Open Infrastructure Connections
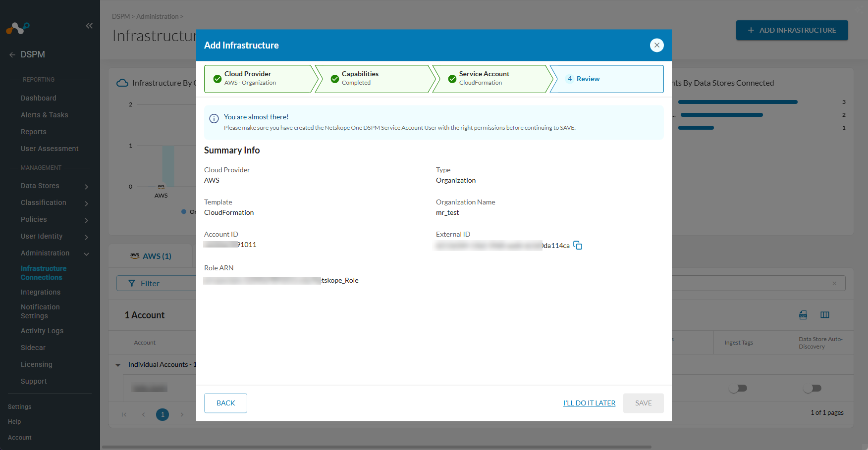The width and height of the screenshot is (868, 450). tap(44, 273)
